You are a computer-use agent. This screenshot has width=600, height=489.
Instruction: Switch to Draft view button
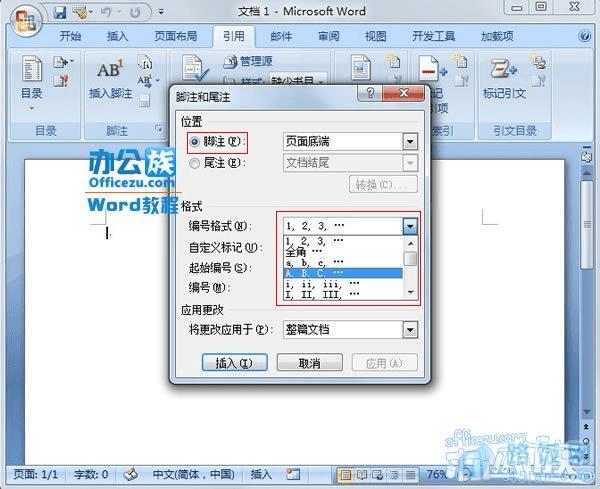pyautogui.click(x=410, y=475)
